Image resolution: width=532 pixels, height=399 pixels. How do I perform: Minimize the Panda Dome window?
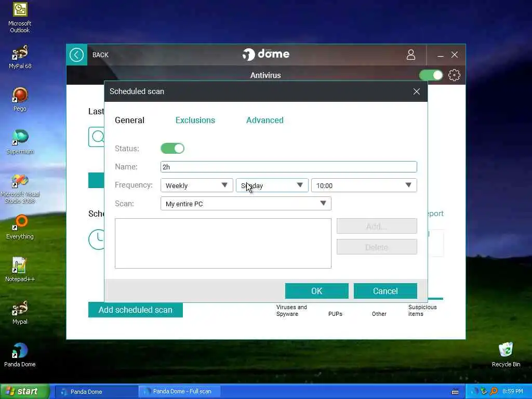click(x=441, y=55)
